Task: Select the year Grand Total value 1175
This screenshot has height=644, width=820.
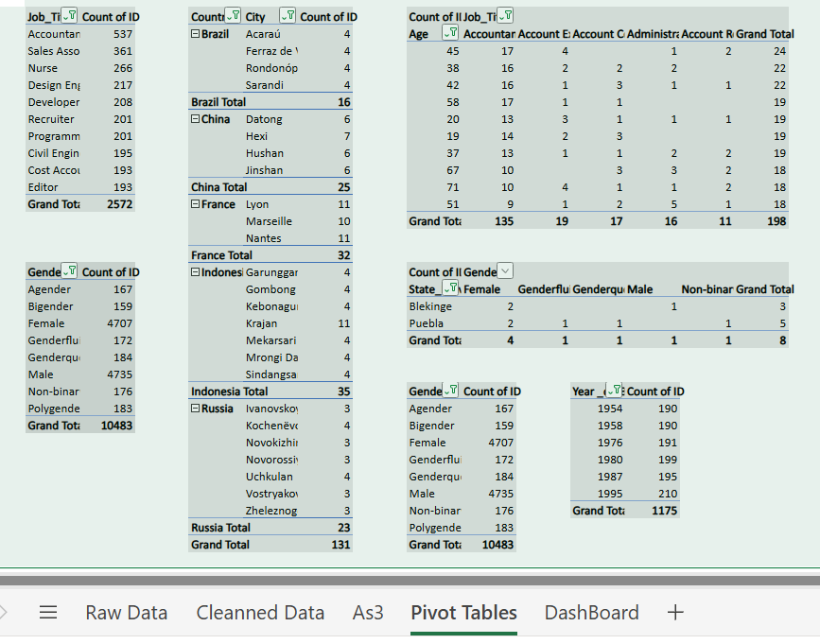Action: [653, 511]
